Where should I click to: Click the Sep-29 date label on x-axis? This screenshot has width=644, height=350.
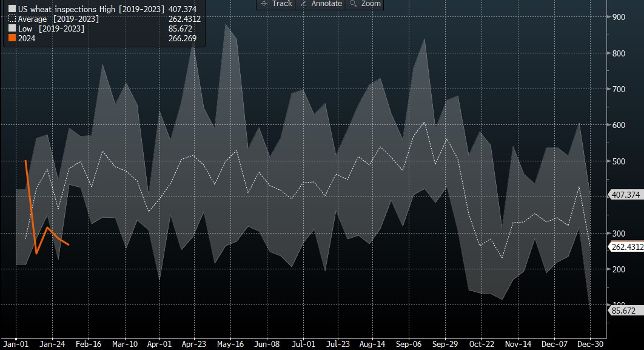click(443, 343)
